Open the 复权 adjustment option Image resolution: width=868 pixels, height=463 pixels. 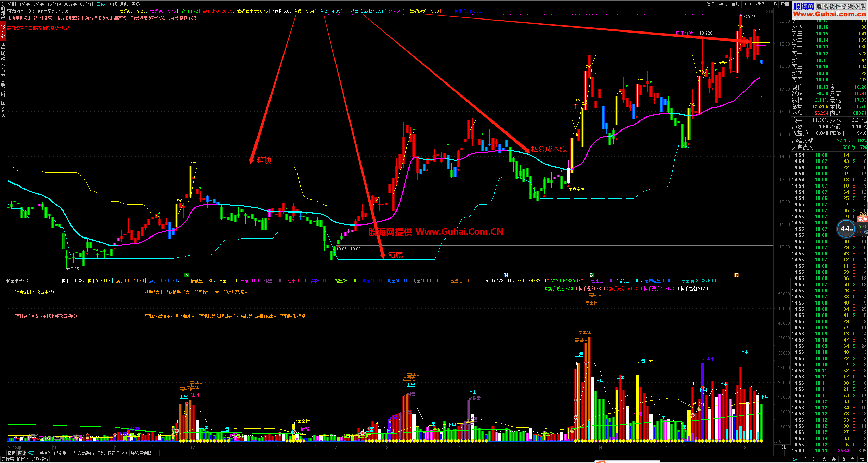coord(711,4)
